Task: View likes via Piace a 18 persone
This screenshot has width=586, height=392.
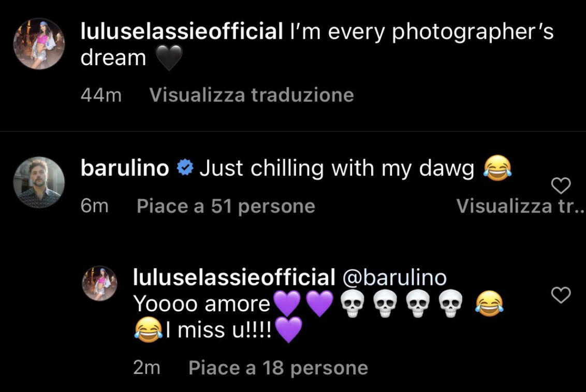Action: point(279,368)
